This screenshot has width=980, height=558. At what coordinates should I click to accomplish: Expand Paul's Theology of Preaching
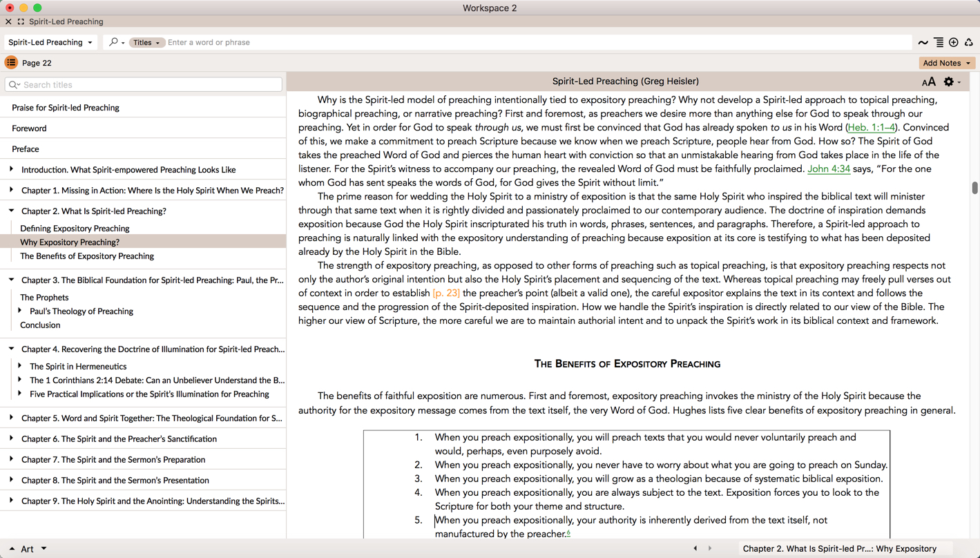coord(20,311)
